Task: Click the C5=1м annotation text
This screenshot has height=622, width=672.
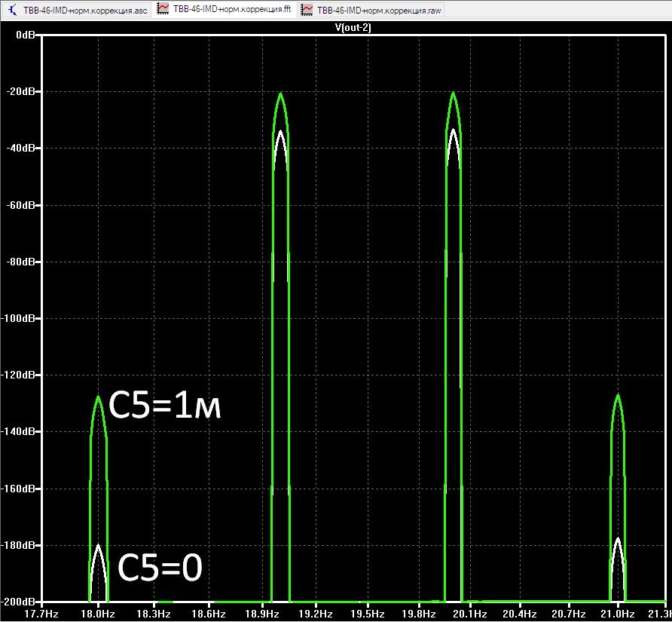Action: (165, 406)
